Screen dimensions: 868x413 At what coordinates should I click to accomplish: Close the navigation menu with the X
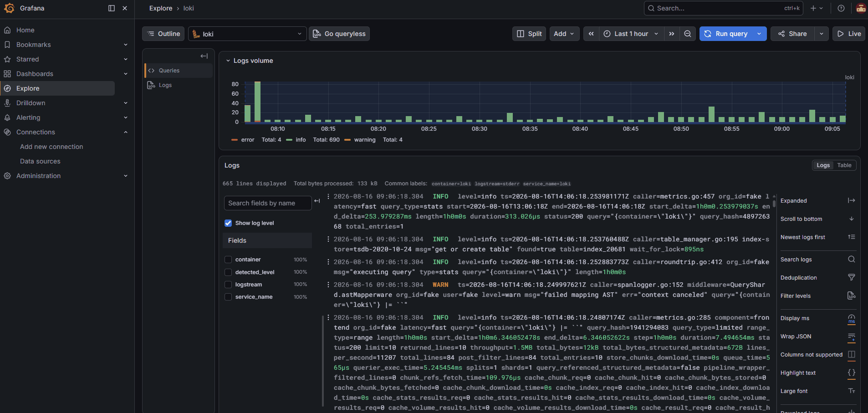[125, 8]
